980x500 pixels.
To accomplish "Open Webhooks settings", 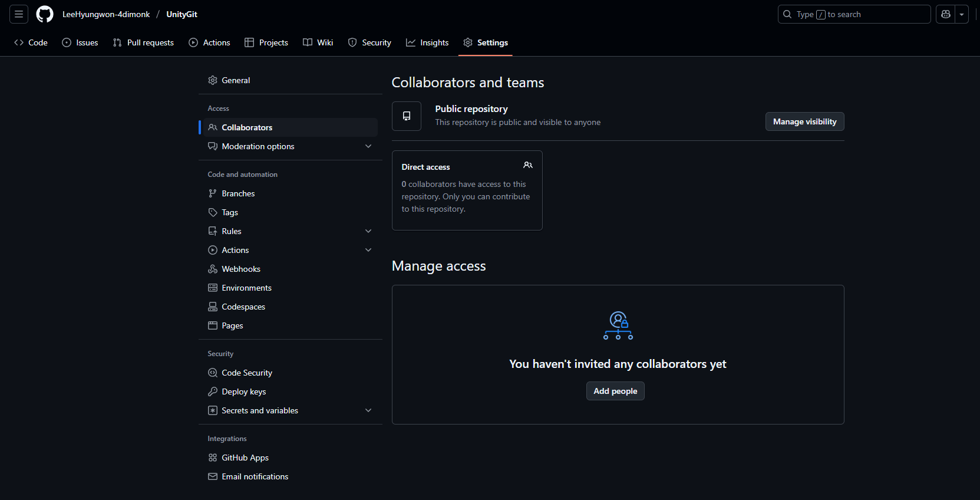I will coord(291,269).
